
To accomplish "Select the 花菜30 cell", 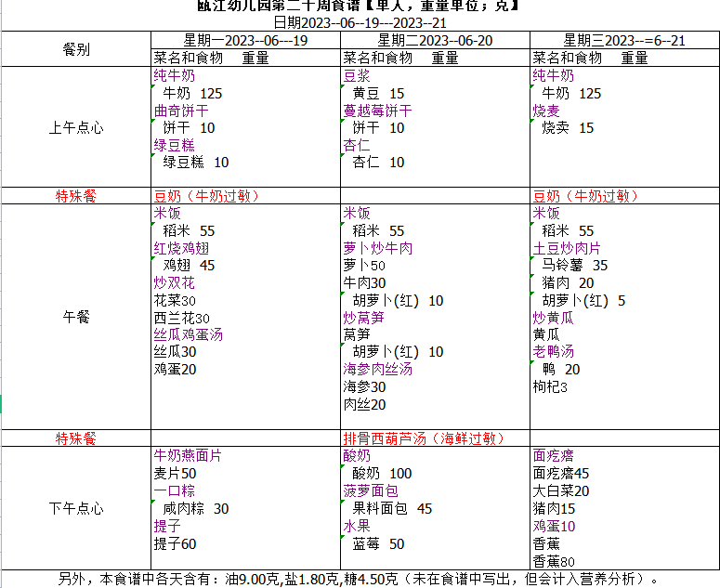I will [175, 300].
